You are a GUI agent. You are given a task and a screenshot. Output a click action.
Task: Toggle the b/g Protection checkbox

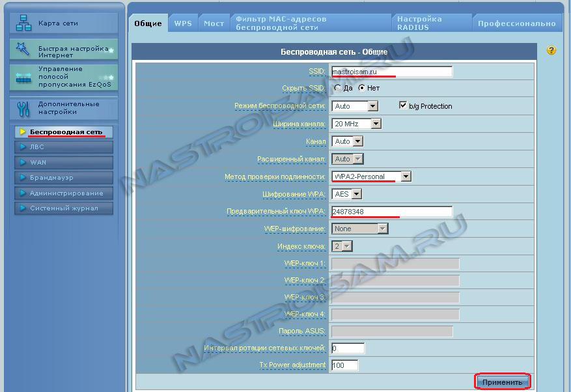[403, 105]
